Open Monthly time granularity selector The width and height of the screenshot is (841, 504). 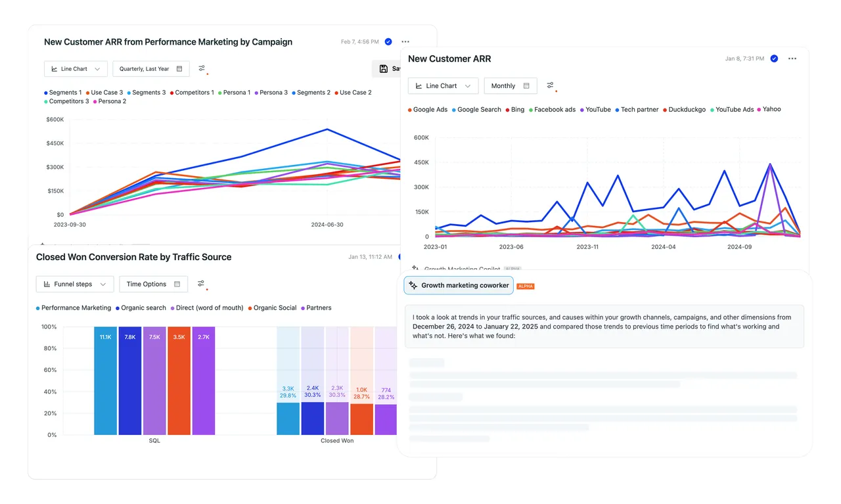(x=511, y=86)
